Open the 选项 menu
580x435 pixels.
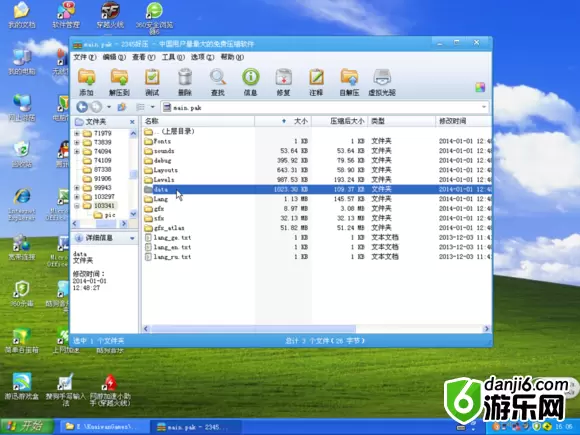202,57
